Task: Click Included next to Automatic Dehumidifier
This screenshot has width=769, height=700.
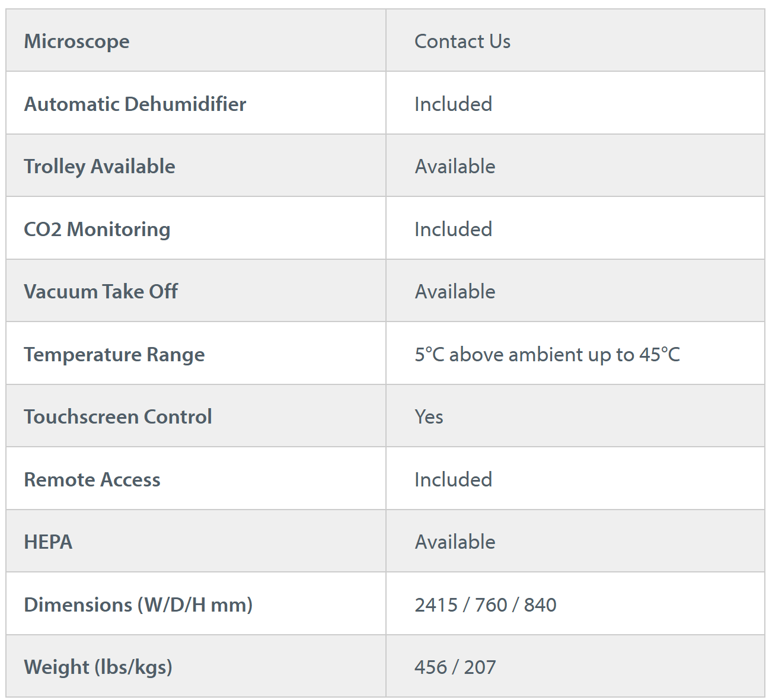Action: 453,104
